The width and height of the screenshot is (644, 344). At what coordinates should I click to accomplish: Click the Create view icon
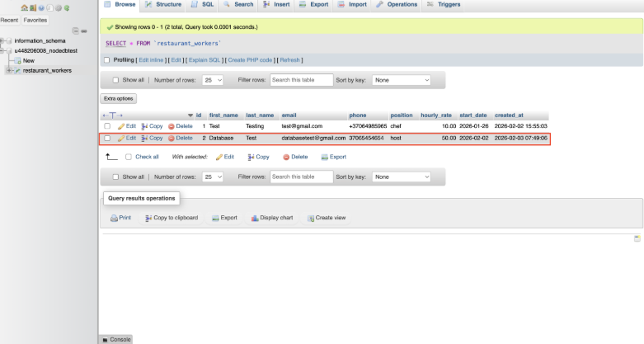click(311, 218)
